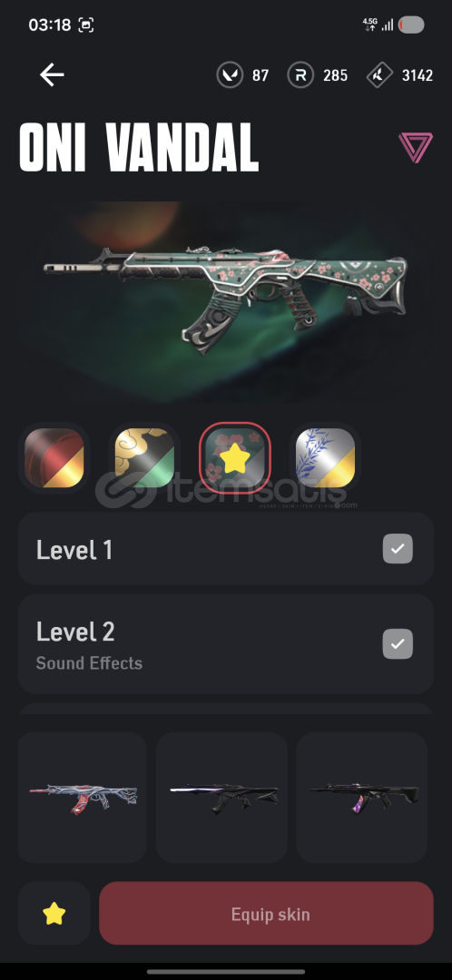Tap the favorite star button beside Equip skin

[54, 915]
